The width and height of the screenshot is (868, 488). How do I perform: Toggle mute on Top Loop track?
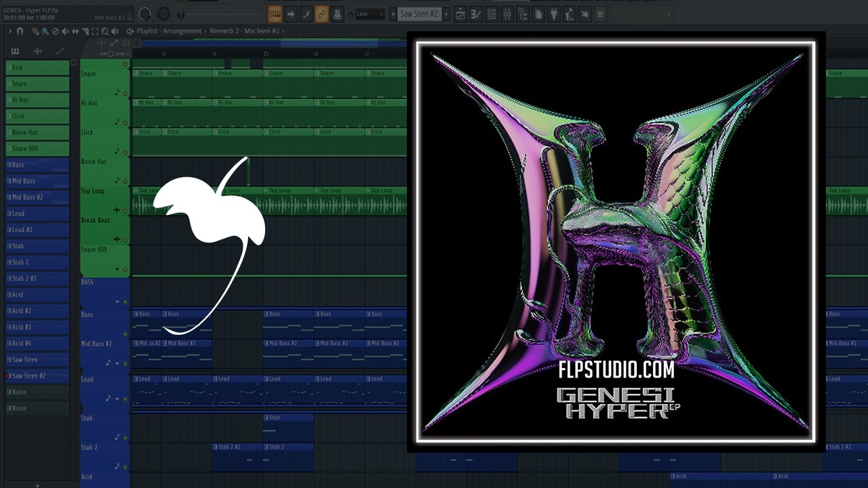coord(125,211)
